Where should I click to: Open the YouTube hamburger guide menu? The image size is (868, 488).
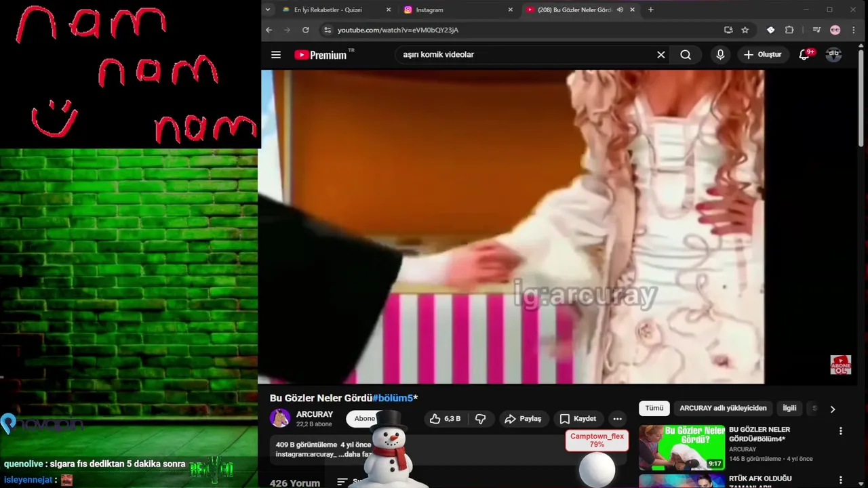pyautogui.click(x=276, y=55)
